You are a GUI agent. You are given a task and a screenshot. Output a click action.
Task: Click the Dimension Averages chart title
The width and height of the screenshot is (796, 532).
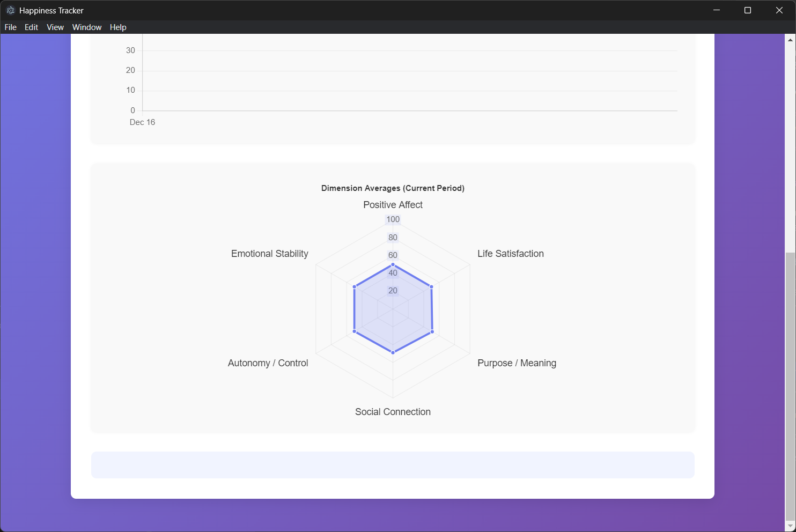(x=393, y=188)
